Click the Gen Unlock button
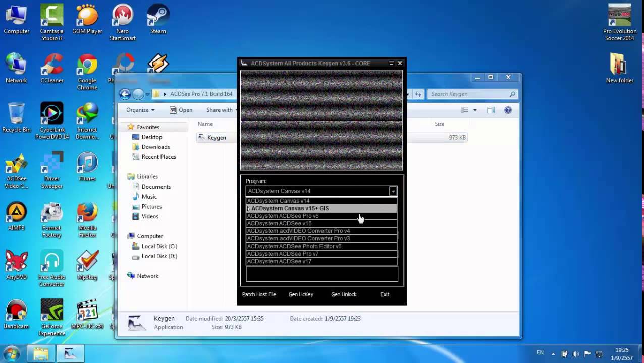 point(344,294)
